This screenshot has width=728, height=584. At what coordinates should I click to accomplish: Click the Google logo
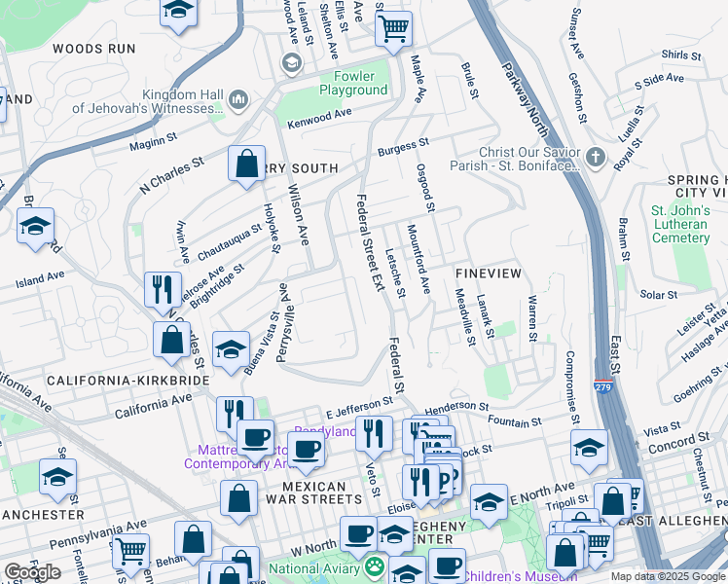32,572
